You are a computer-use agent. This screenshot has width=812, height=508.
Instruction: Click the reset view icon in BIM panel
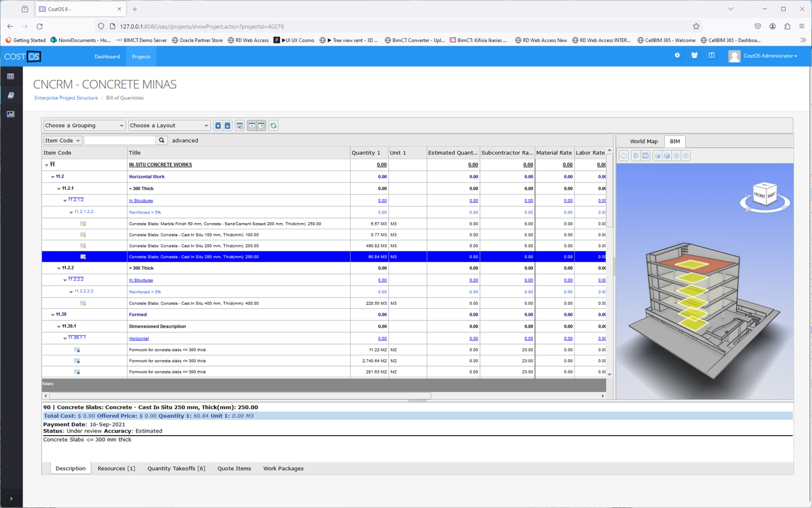(x=623, y=156)
